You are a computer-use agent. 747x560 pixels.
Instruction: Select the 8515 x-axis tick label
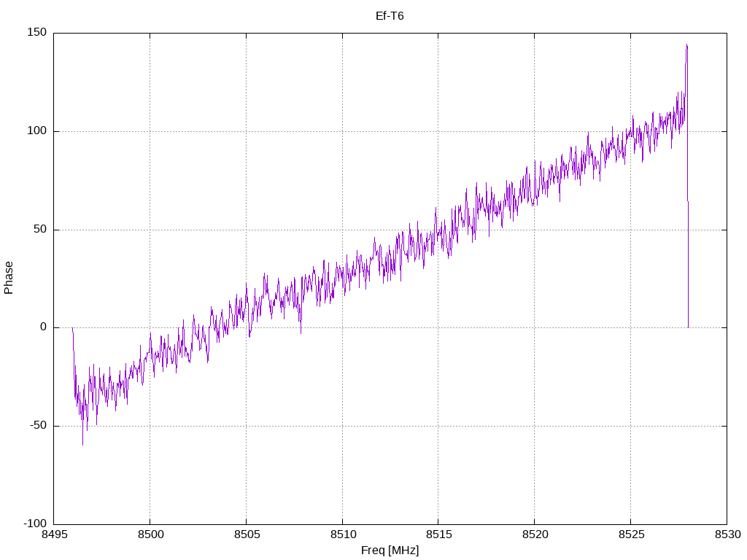tap(438, 534)
